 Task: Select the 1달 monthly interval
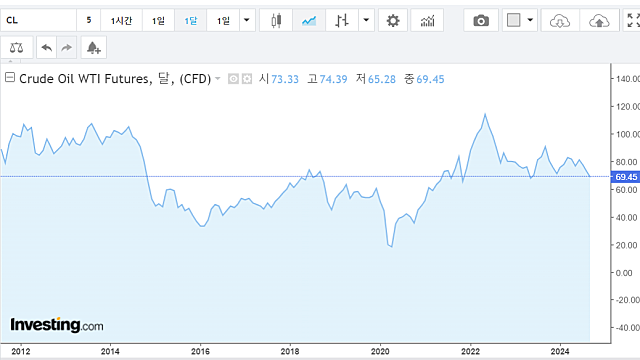point(191,20)
